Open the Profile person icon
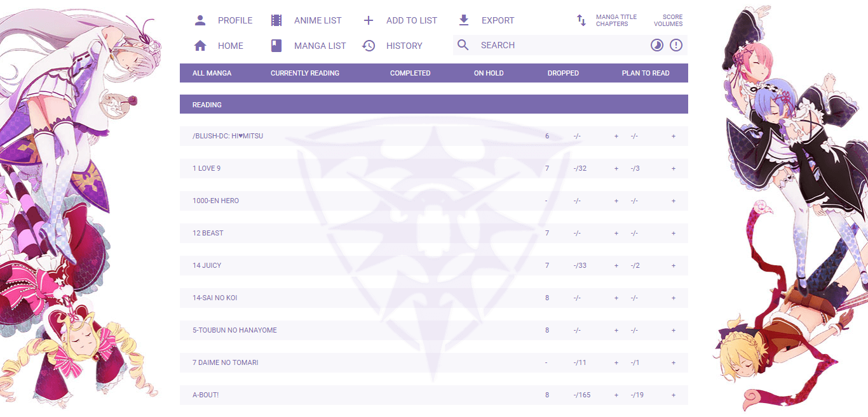The width and height of the screenshot is (868, 417). [x=200, y=20]
